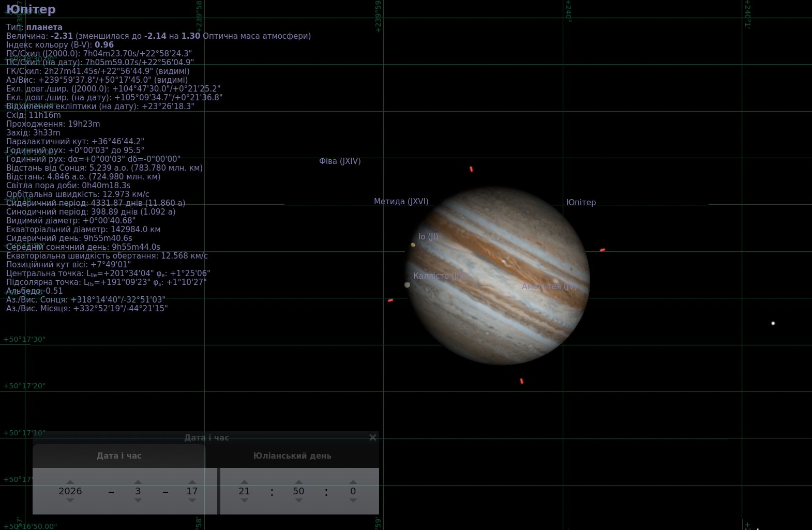Image resolution: width=812 pixels, height=530 pixels.
Task: Click the Дата і час dialog title bar
Action: [206, 437]
